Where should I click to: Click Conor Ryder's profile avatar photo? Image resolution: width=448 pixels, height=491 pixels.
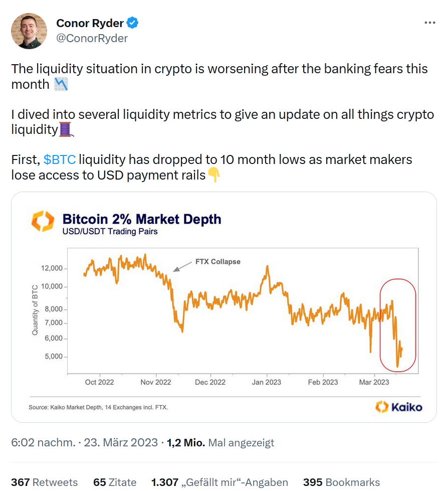click(x=29, y=31)
